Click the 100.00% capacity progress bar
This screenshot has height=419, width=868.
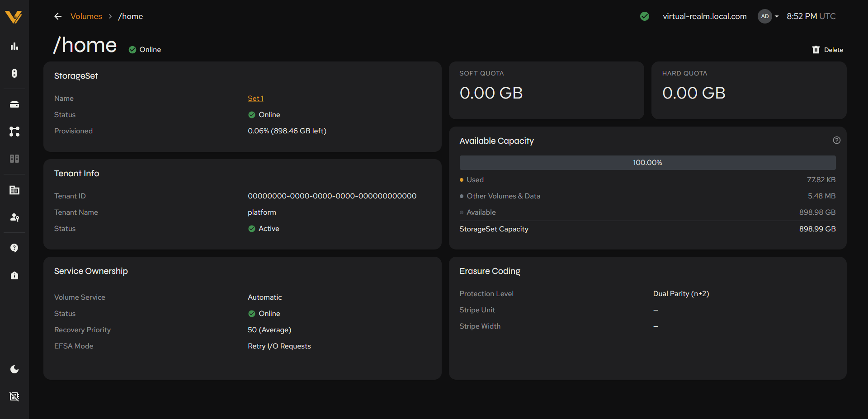point(647,163)
